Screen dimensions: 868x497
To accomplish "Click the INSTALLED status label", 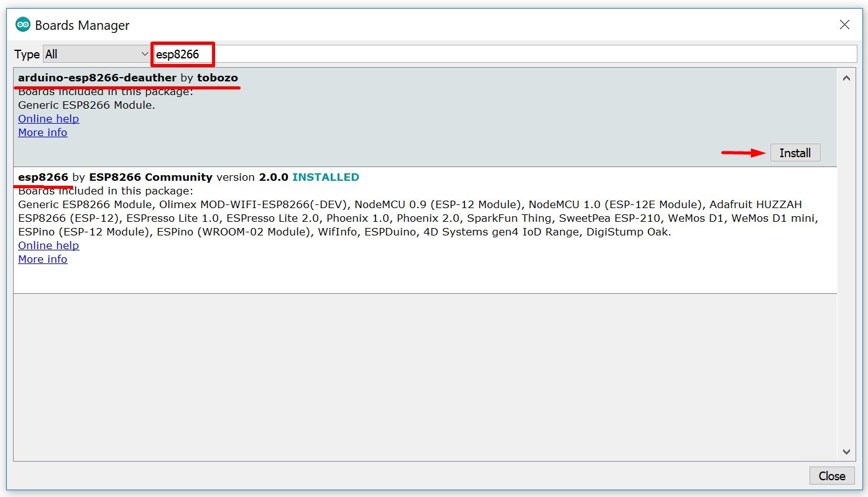I will click(325, 177).
